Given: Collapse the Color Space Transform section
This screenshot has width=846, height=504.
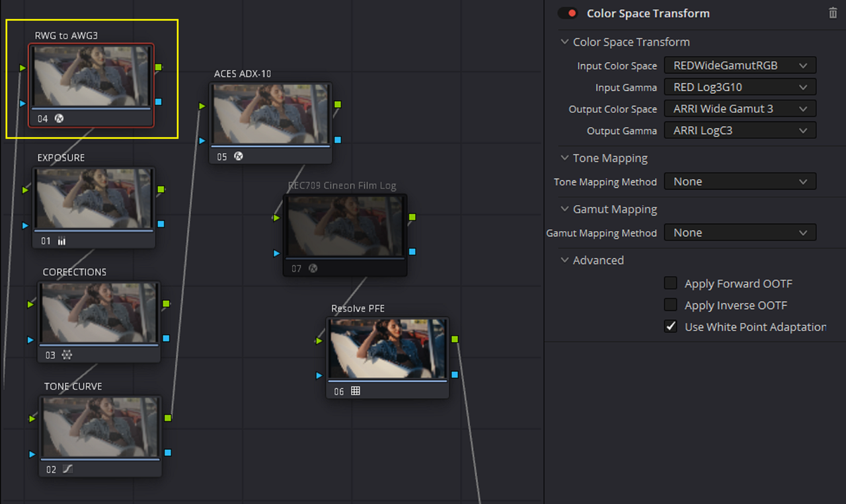Looking at the screenshot, I should (564, 42).
